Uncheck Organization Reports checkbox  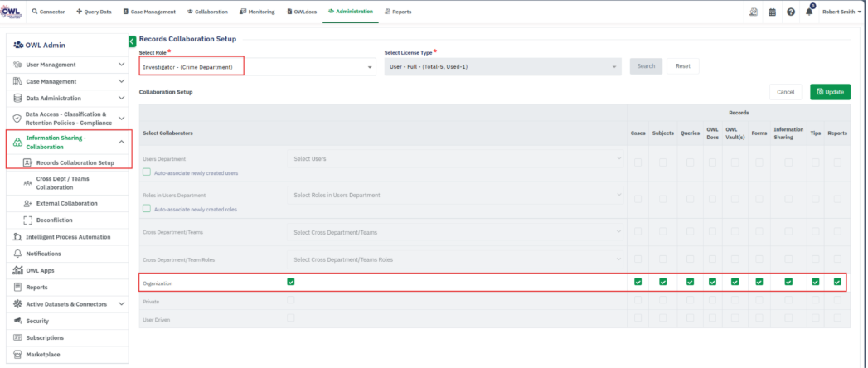click(x=837, y=282)
